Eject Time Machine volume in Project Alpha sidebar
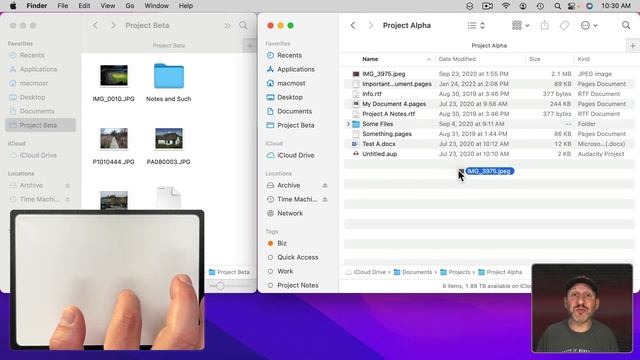The width and height of the screenshot is (640, 360). coord(325,199)
